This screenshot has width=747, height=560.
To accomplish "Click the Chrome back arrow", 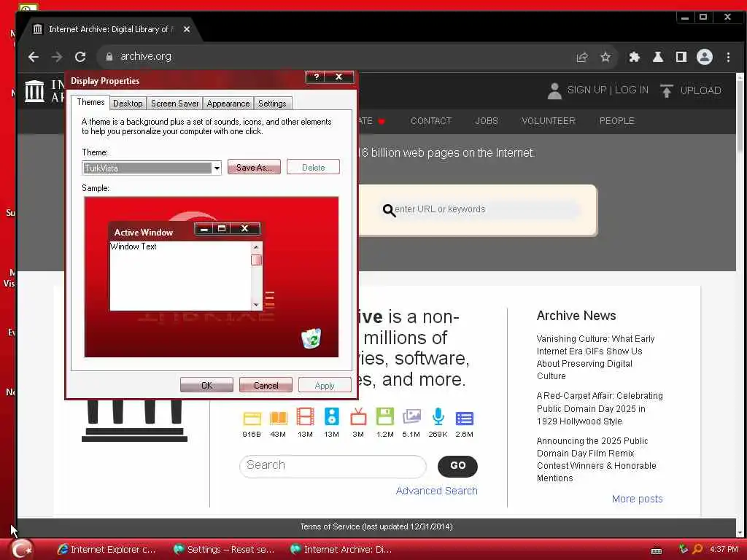I will pyautogui.click(x=34, y=57).
